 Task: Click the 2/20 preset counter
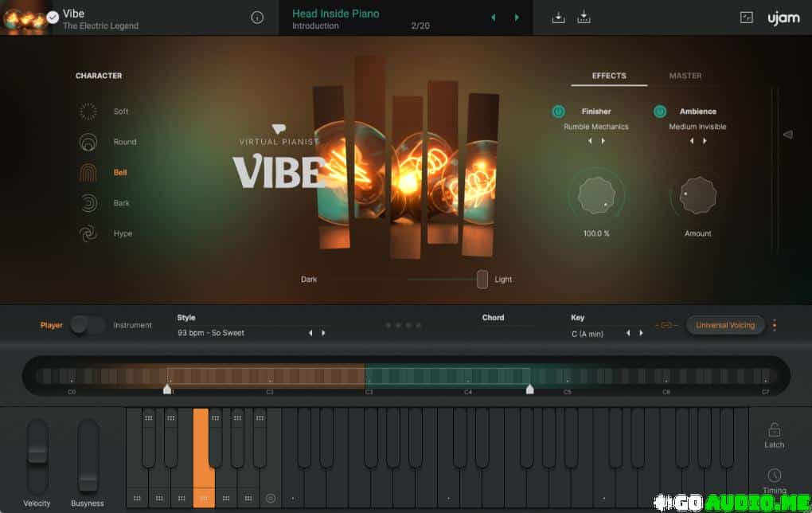[420, 25]
